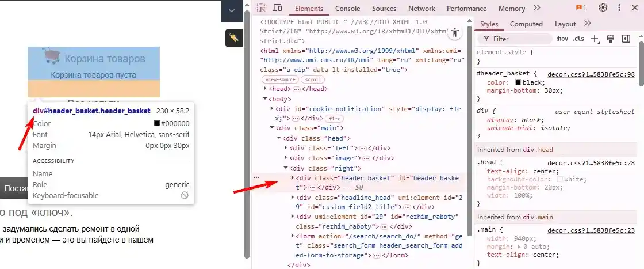Toggle the :hov element state panel

click(562, 39)
